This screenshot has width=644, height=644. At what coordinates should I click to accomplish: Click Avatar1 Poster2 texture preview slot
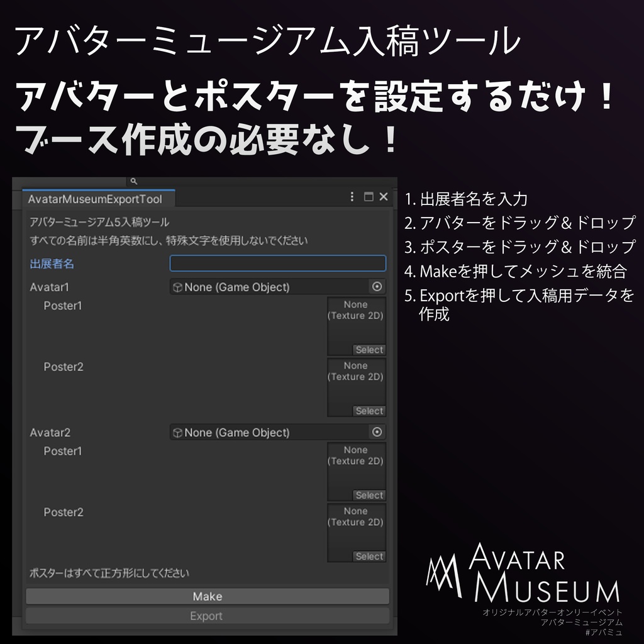(357, 387)
